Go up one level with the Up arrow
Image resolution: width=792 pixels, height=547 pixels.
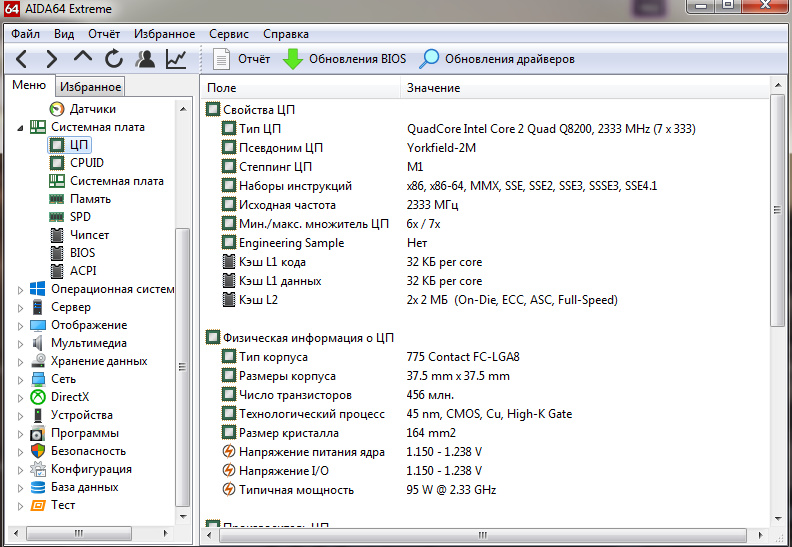(x=83, y=57)
